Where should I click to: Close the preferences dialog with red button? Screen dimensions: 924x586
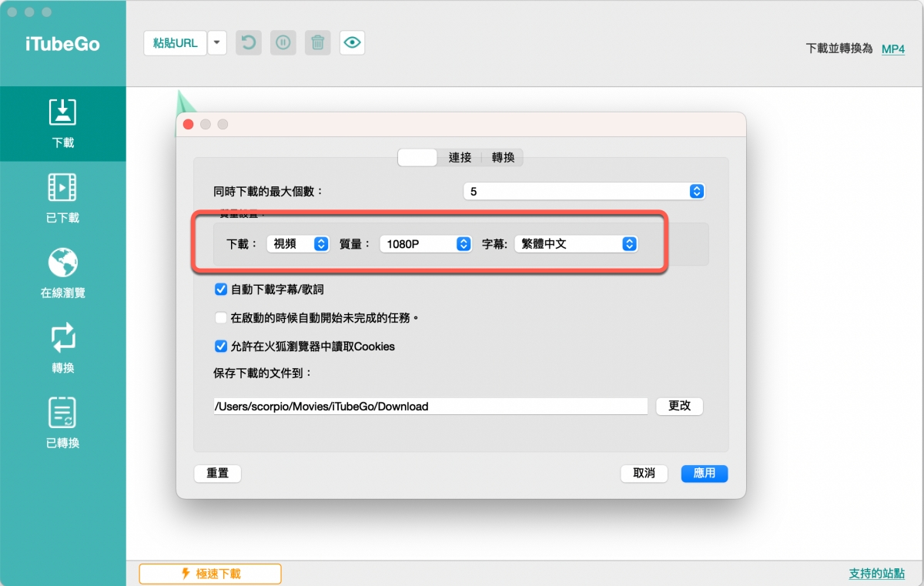(189, 124)
